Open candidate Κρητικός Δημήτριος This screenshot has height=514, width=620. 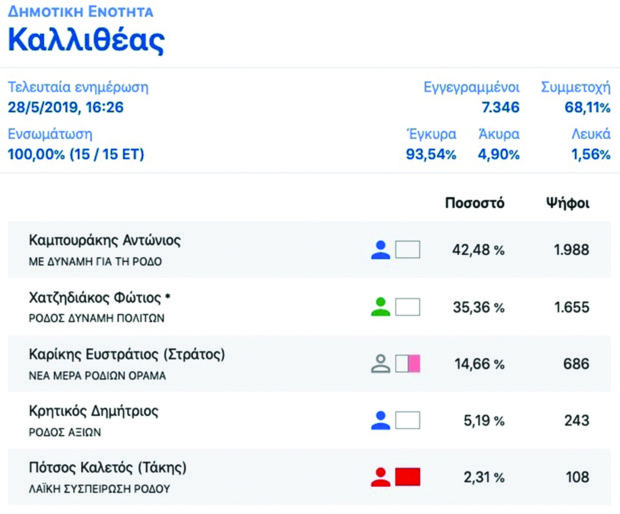point(93,411)
